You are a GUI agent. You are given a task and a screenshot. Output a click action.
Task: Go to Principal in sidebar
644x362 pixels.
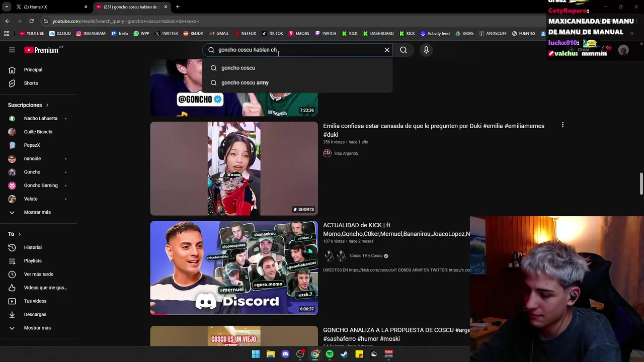[33, 70]
